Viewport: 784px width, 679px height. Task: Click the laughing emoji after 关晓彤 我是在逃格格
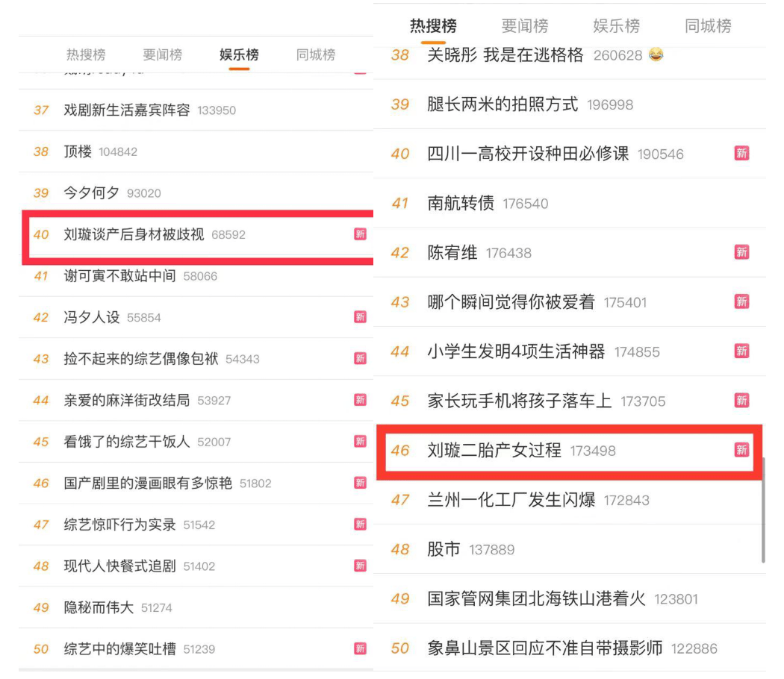click(x=656, y=54)
